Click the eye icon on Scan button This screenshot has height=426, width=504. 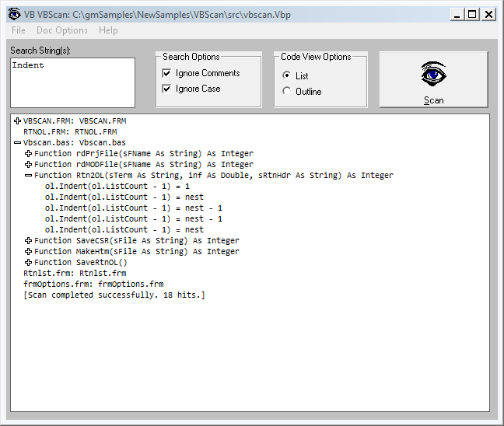click(x=433, y=75)
